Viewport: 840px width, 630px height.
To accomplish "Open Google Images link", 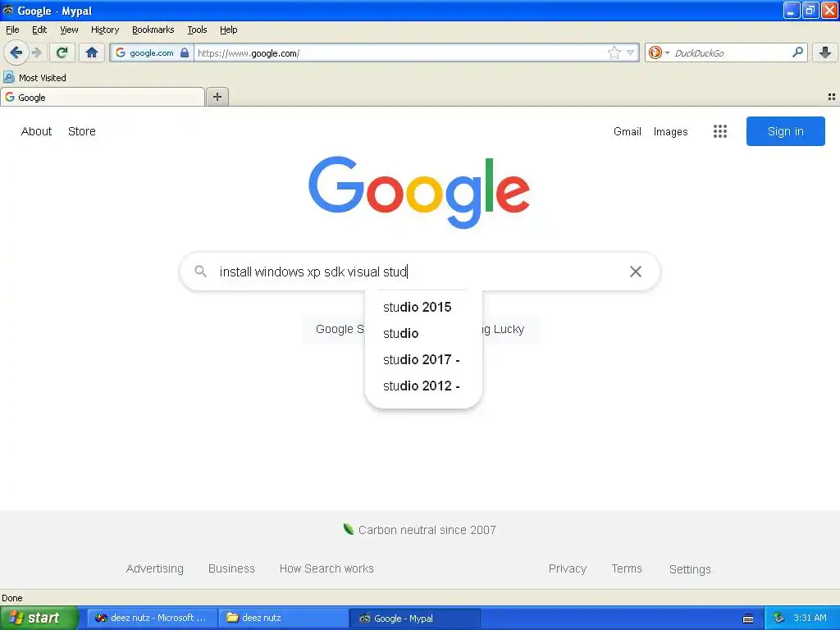I will [670, 131].
